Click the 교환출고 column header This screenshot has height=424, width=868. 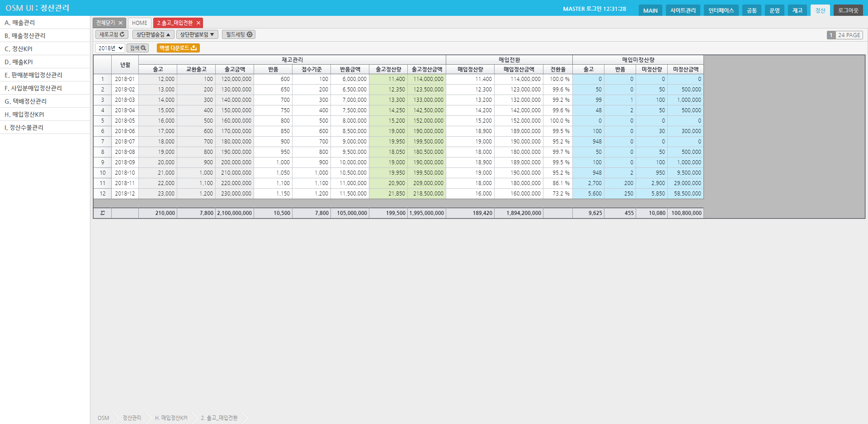[x=196, y=69]
